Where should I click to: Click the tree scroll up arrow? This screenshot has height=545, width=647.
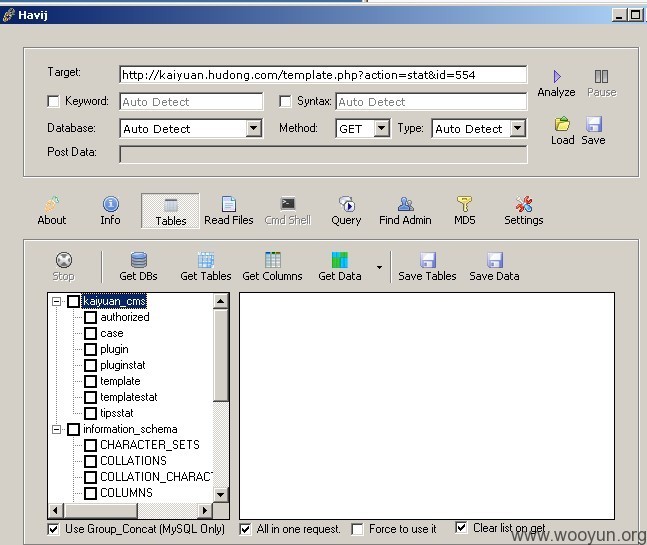coord(221,301)
